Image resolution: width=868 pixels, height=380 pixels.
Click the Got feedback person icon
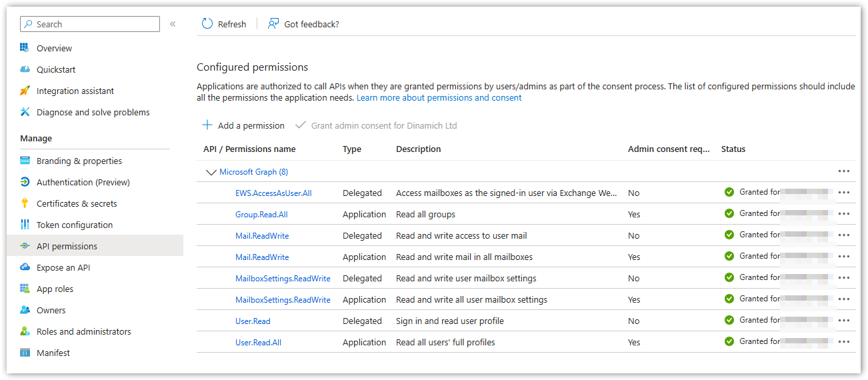pos(273,24)
